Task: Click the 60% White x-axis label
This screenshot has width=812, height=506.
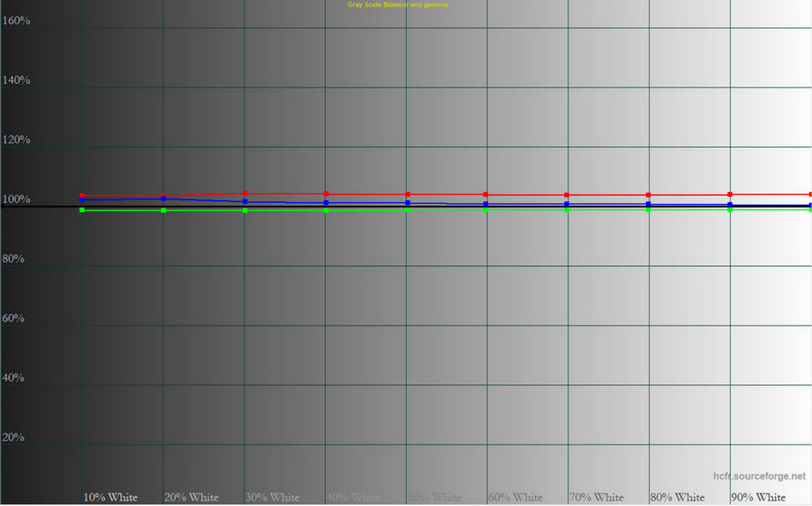Action: (x=515, y=497)
